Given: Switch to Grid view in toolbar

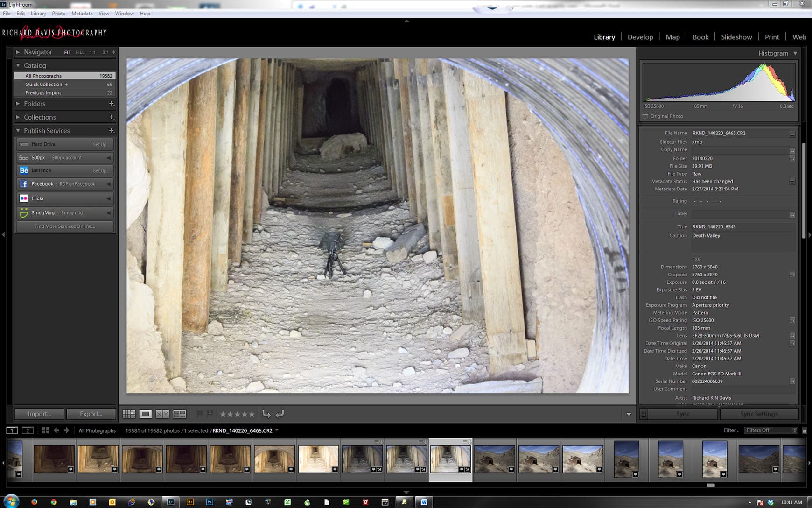Looking at the screenshot, I should pyautogui.click(x=129, y=414).
